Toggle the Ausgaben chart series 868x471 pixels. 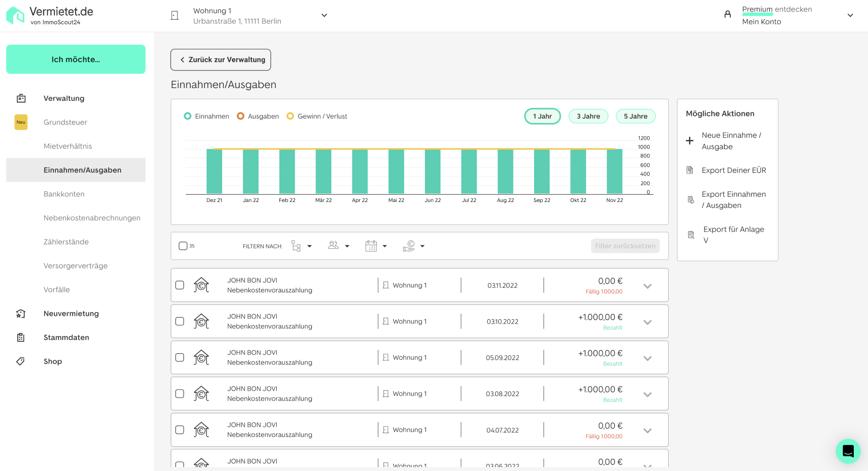[x=258, y=116]
